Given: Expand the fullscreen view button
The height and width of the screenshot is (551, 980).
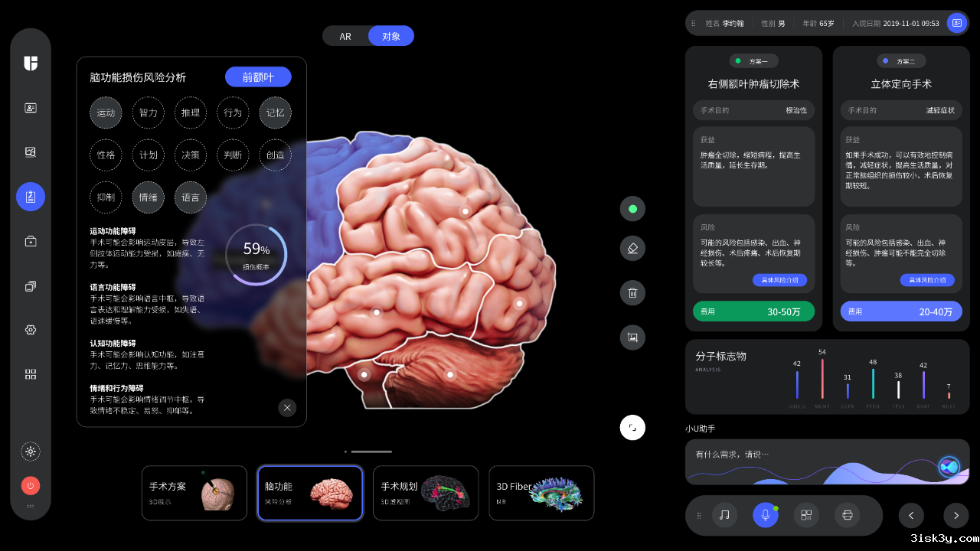Looking at the screenshot, I should (x=632, y=427).
